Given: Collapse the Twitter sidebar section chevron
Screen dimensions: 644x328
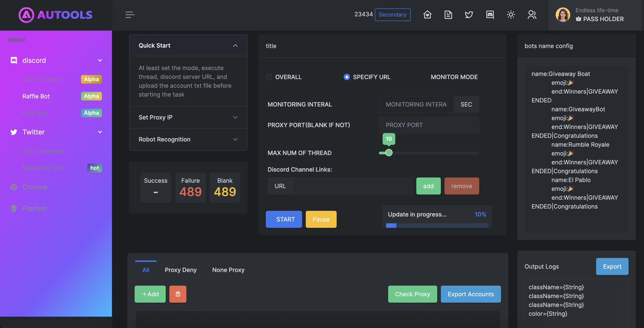Looking at the screenshot, I should pos(100,132).
